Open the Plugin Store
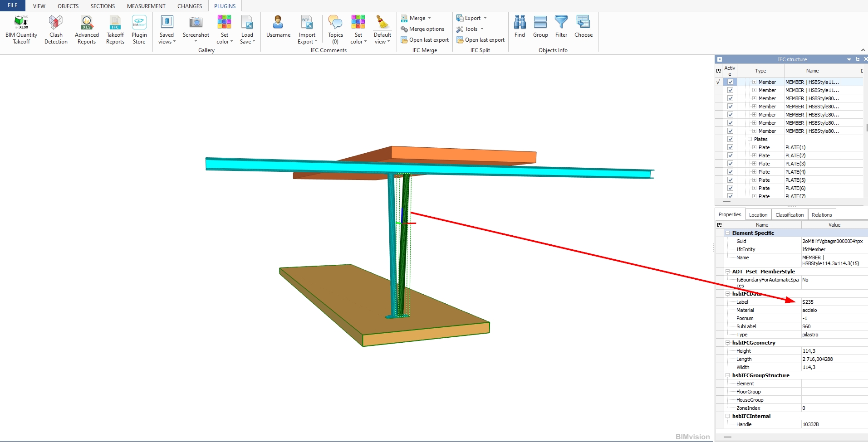This screenshot has width=868, height=442. point(139,29)
